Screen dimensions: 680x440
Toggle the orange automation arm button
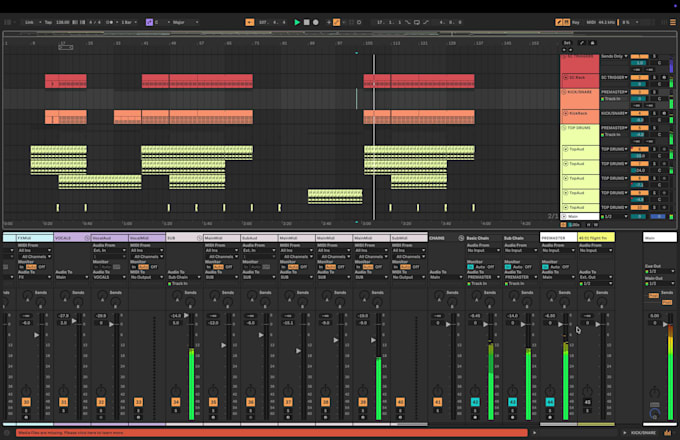coord(336,22)
